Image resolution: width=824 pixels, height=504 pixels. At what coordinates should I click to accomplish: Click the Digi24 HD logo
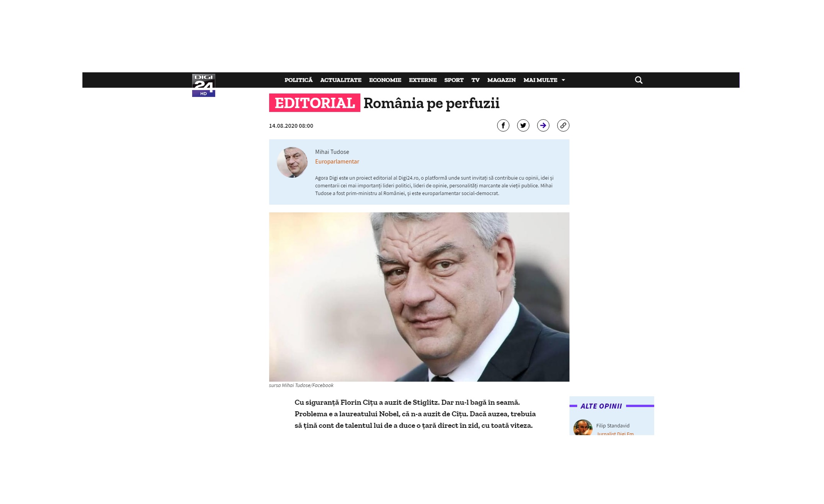203,85
